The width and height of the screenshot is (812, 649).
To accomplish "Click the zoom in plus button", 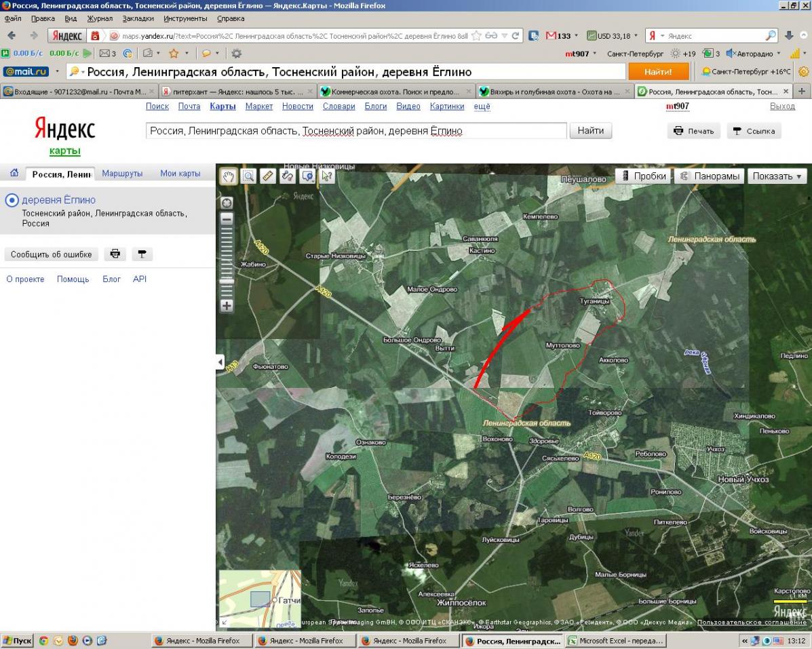I will 227,306.
